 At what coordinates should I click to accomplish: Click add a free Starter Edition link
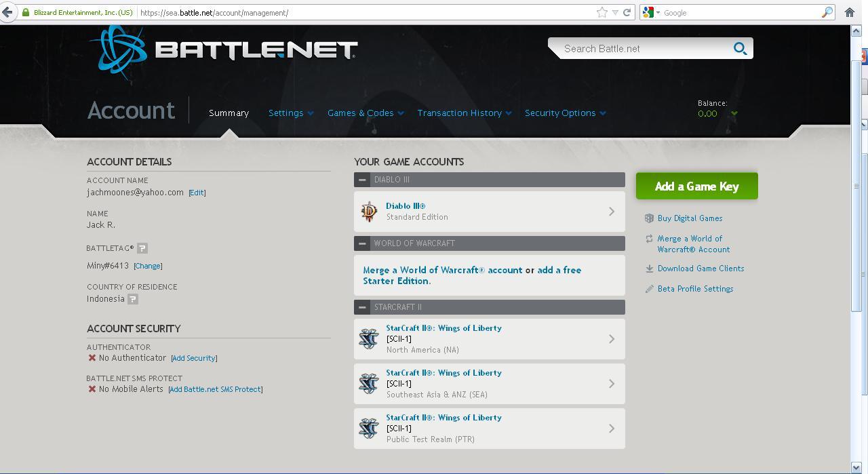click(472, 275)
